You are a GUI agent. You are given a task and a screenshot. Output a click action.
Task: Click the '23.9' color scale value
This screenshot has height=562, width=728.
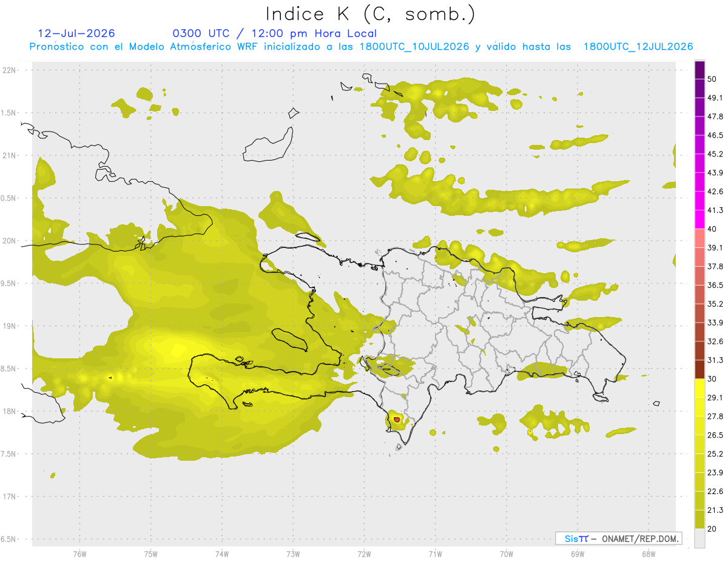pyautogui.click(x=715, y=473)
